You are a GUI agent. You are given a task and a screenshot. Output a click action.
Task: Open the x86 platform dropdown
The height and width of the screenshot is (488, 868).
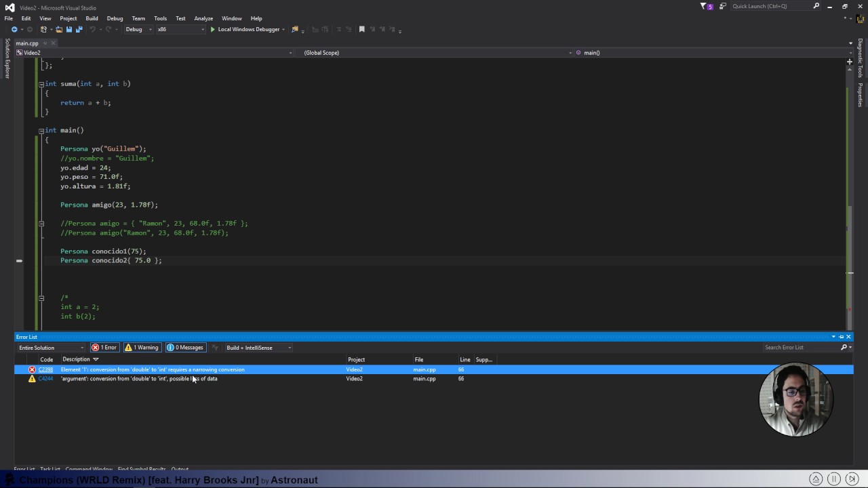pyautogui.click(x=180, y=29)
